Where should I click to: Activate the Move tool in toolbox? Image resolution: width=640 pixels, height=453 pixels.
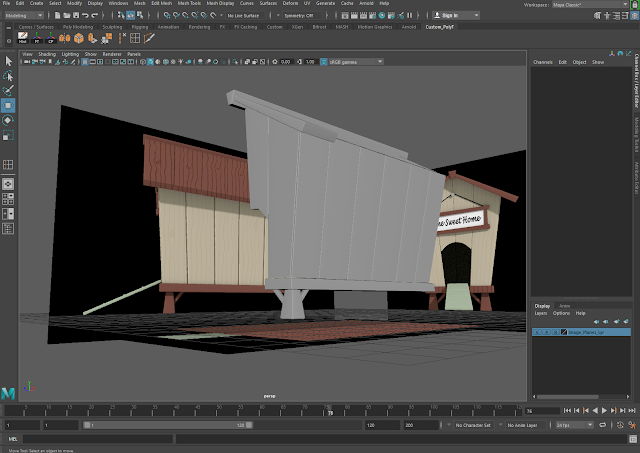coord(8,105)
